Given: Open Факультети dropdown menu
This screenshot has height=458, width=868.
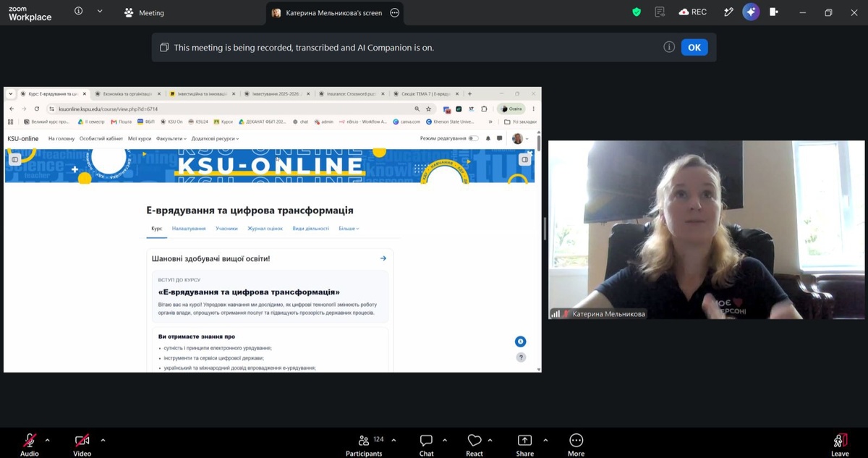Looking at the screenshot, I should [171, 138].
